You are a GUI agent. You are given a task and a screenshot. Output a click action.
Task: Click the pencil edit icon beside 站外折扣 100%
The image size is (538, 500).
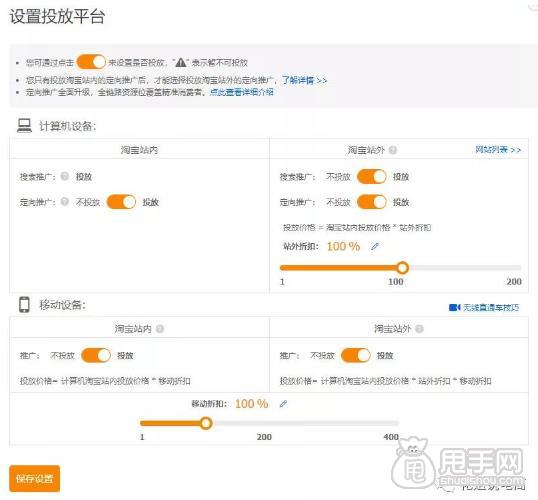tap(375, 246)
